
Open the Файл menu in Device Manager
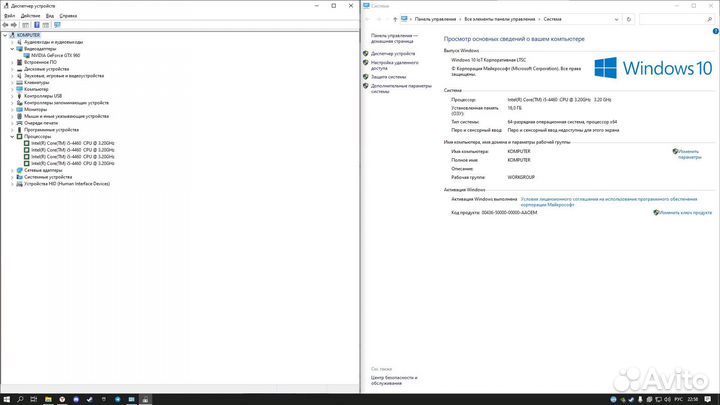(9, 16)
